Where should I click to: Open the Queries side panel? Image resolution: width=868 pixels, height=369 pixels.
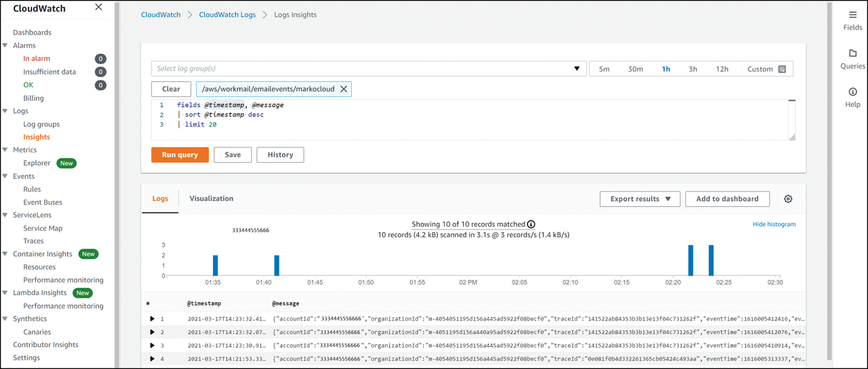[x=852, y=59]
